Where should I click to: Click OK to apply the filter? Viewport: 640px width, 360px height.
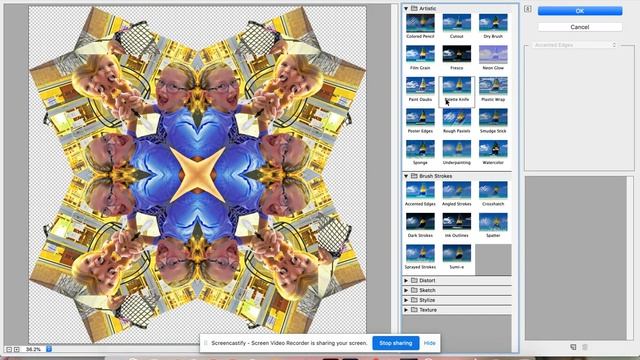(580, 11)
